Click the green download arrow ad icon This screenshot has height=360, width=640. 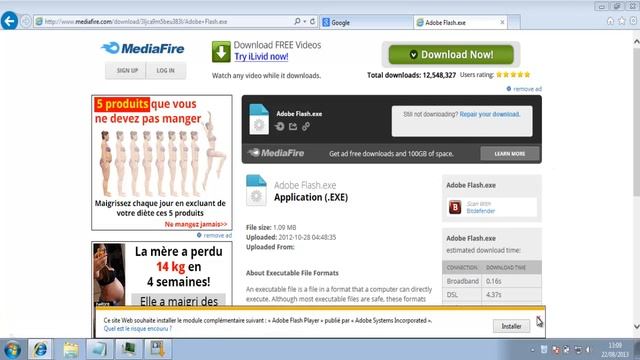[x=221, y=52]
